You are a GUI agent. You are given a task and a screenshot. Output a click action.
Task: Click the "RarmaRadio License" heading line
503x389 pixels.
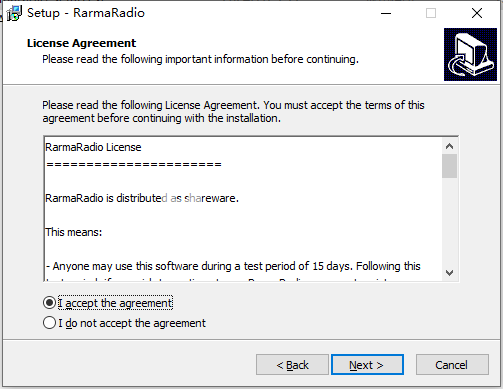[93, 147]
